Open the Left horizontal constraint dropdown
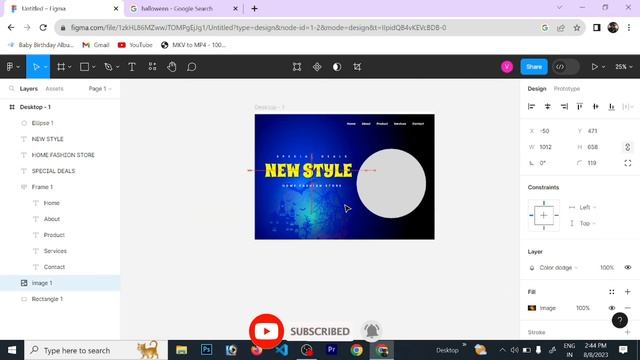 [588, 207]
